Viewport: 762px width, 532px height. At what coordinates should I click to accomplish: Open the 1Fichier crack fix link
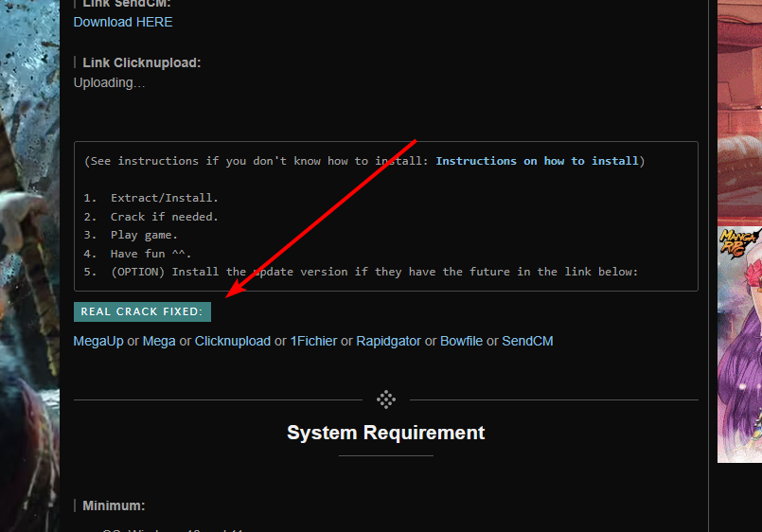313,341
